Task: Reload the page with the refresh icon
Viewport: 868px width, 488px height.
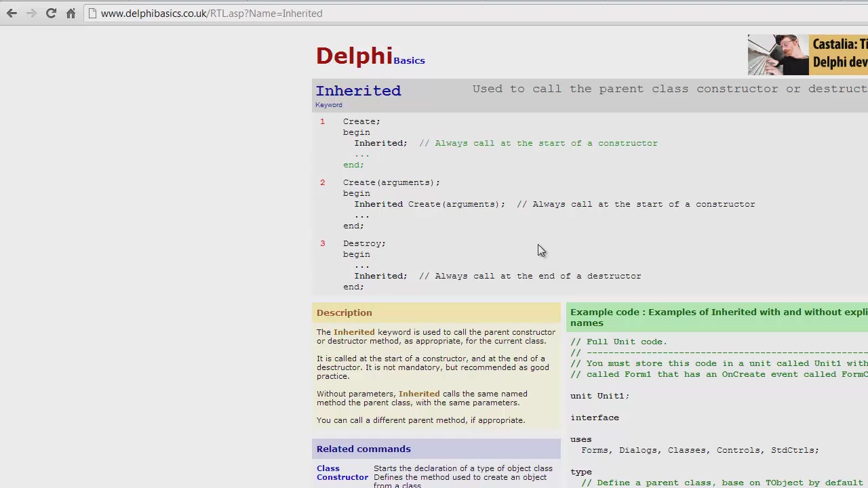Action: [51, 14]
